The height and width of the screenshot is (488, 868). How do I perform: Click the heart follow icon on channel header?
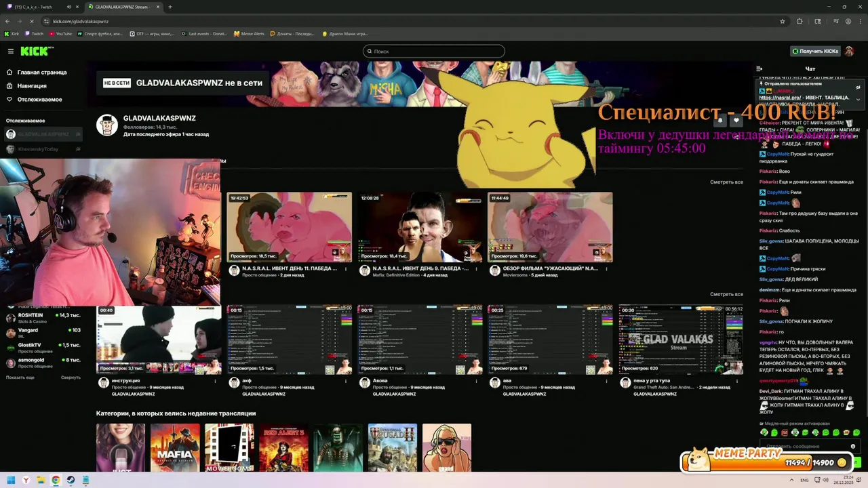[x=736, y=121]
